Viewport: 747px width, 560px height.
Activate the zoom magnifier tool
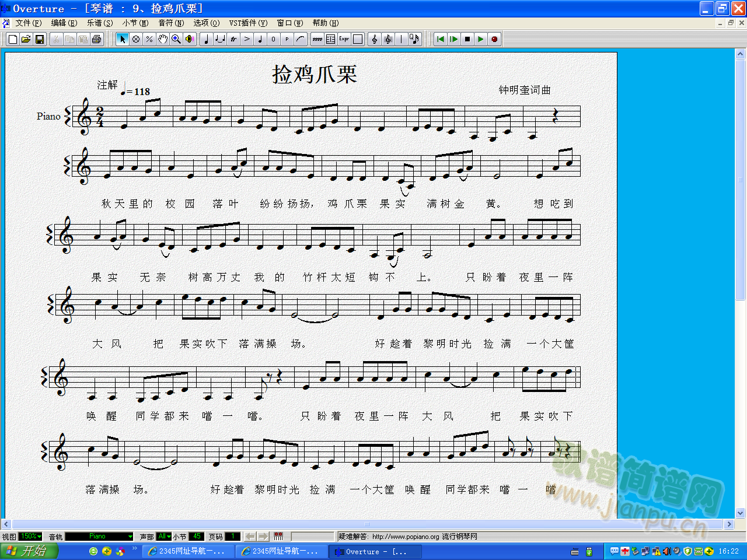[x=176, y=39]
